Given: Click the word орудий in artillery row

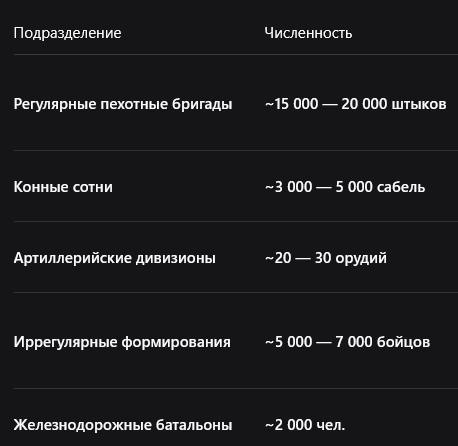Looking at the screenshot, I should pyautogui.click(x=361, y=258).
